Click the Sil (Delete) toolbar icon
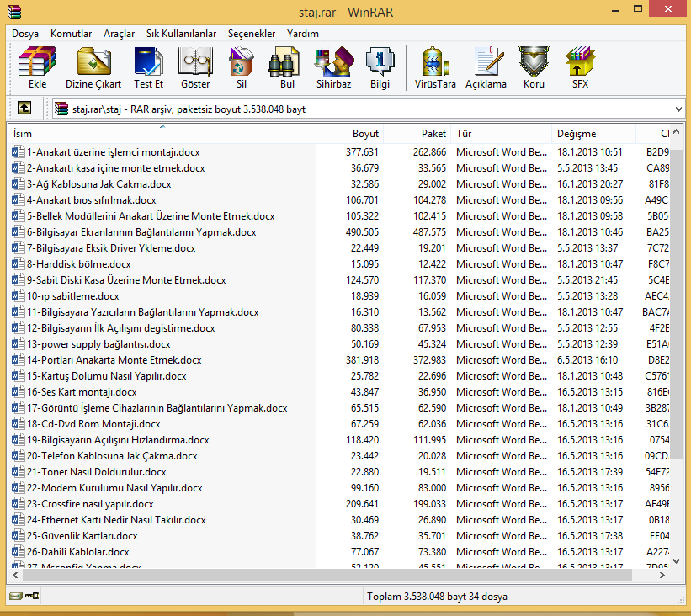The image size is (691, 616). coord(242,61)
